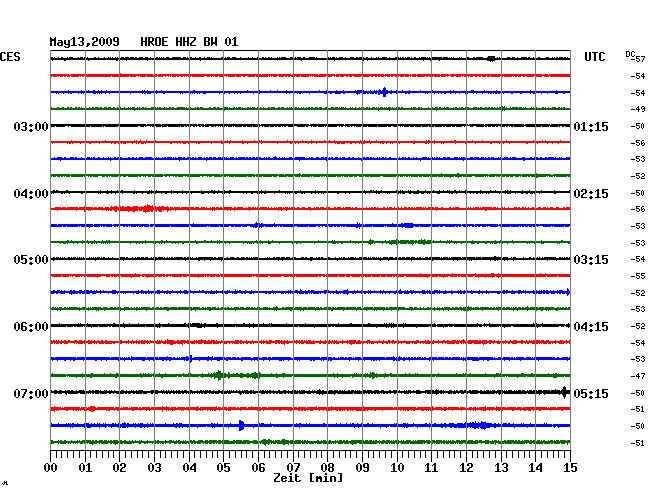Select the 07:00 CES time label
650x494 pixels.
pos(31,393)
